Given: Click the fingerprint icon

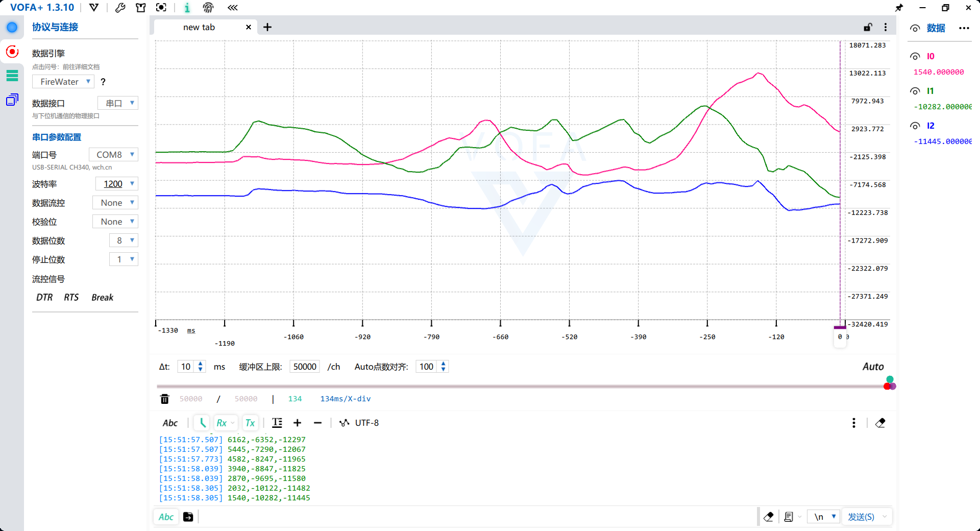Looking at the screenshot, I should tap(208, 8).
